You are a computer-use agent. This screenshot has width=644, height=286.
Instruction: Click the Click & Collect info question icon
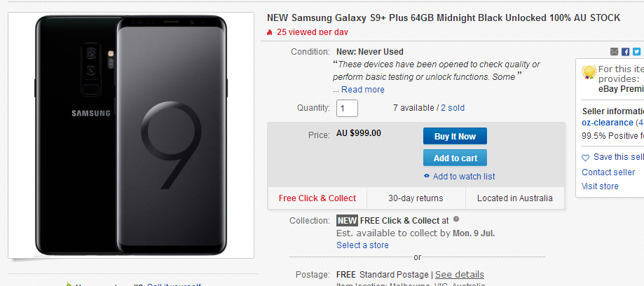click(456, 219)
